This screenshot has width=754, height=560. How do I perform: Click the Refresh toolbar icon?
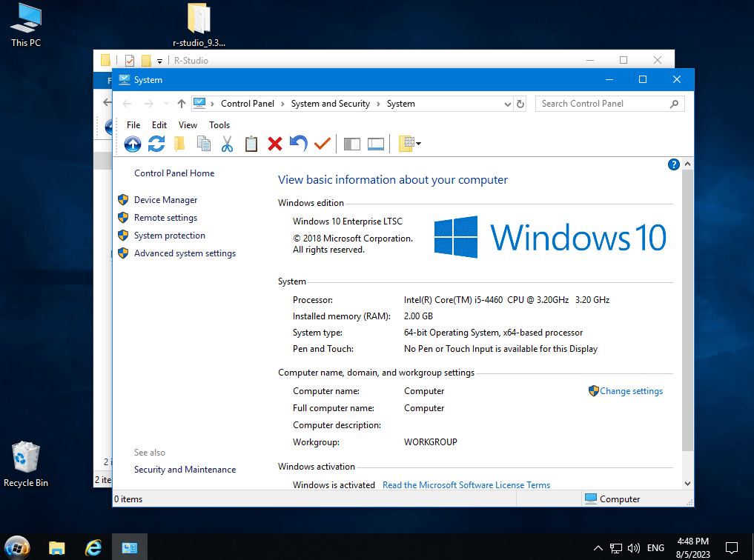click(156, 144)
